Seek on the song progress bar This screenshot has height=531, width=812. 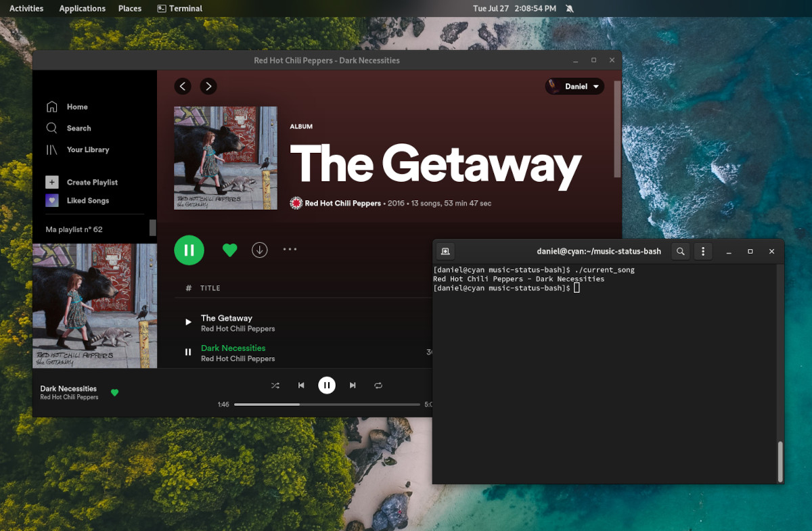[327, 405]
